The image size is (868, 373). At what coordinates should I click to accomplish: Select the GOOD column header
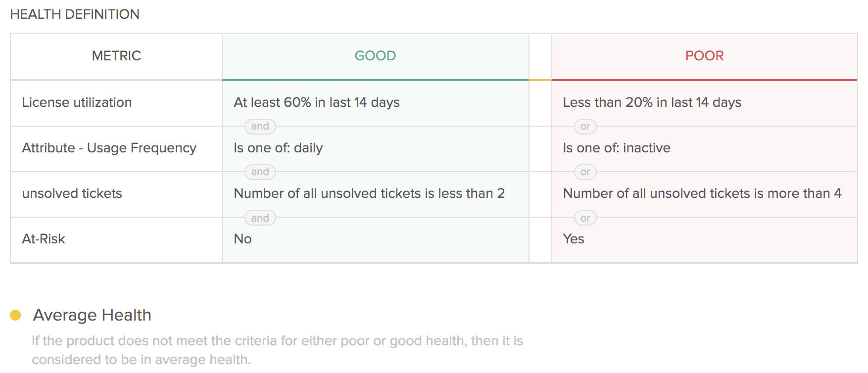coord(375,56)
